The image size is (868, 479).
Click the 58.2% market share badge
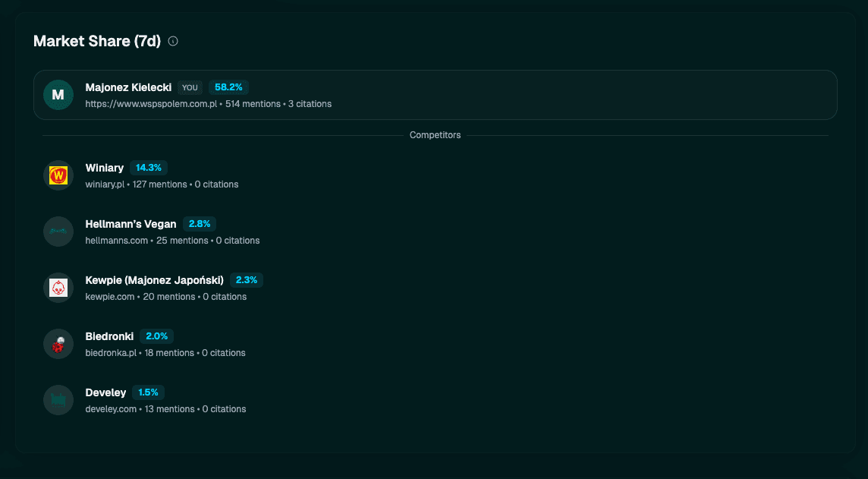[x=228, y=87]
